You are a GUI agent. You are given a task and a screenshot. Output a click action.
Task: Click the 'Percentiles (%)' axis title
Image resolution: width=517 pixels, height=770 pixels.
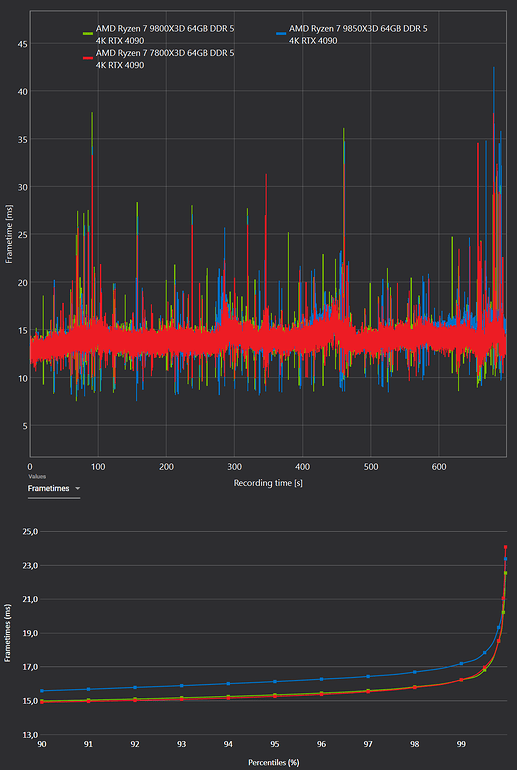[x=273, y=762]
